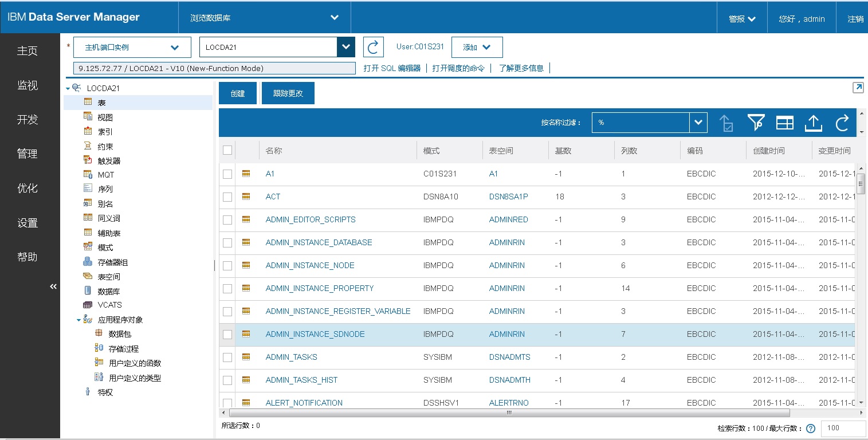Click the LOCDA21 connection icon in tree

click(76, 88)
